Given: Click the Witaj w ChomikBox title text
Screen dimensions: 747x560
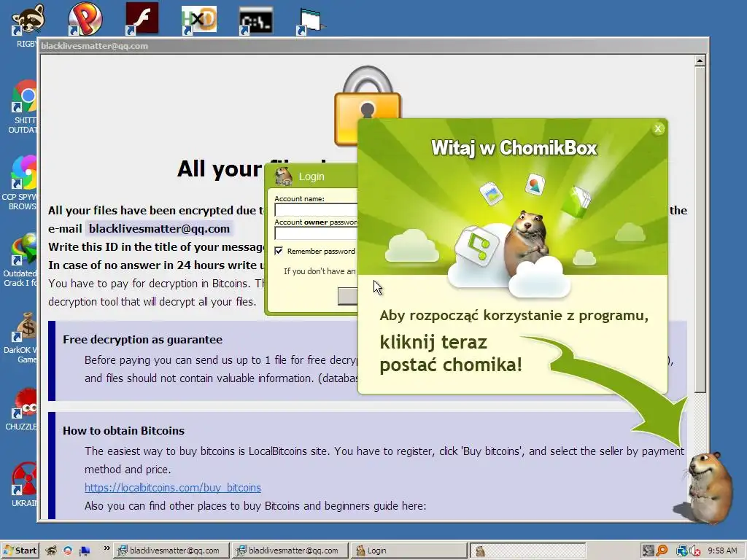Looking at the screenshot, I should coord(514,148).
